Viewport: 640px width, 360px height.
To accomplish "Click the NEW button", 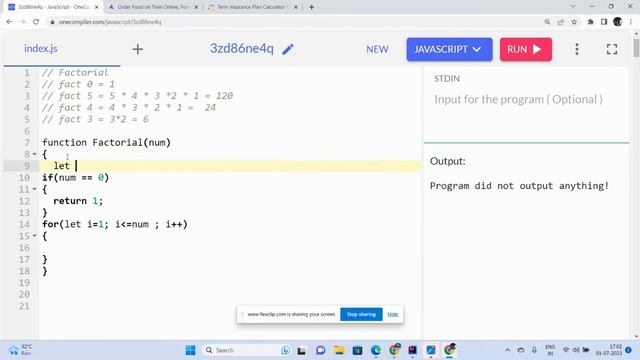I will 377,49.
